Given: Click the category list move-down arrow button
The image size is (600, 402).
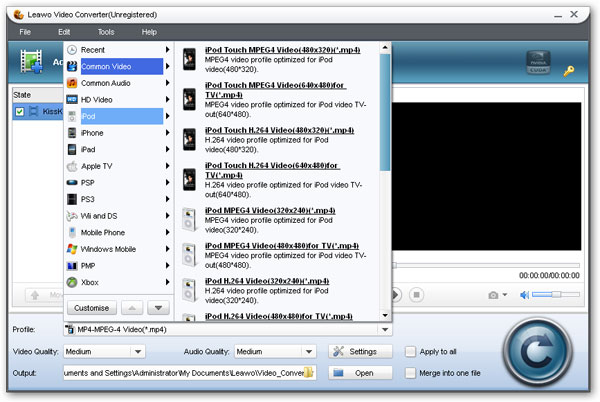Looking at the screenshot, I should pos(158,308).
